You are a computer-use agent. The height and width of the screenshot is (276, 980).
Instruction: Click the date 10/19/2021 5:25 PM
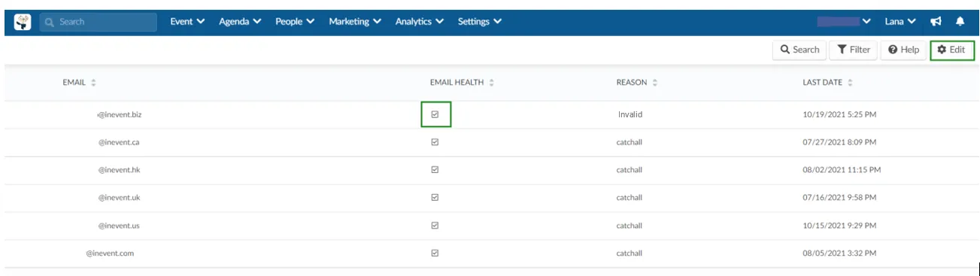[839, 115]
